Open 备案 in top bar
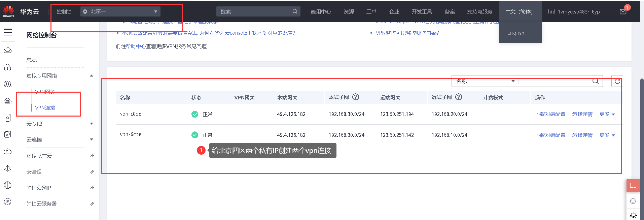 (450, 12)
